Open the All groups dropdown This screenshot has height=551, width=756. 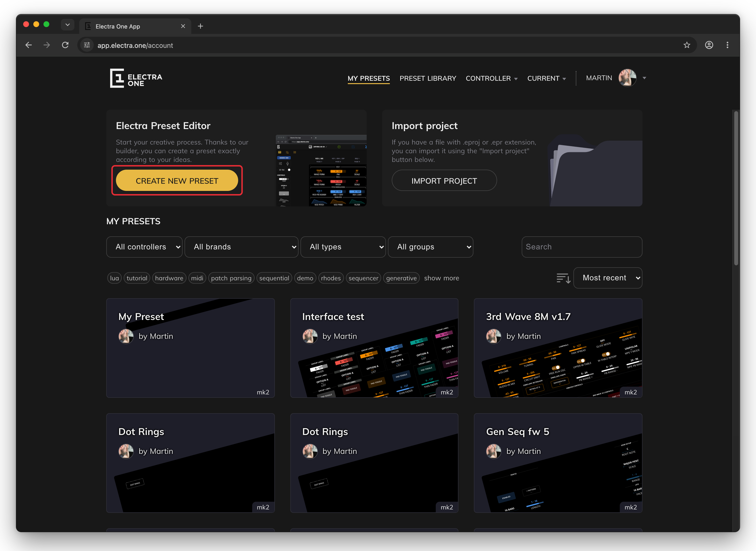coord(430,247)
